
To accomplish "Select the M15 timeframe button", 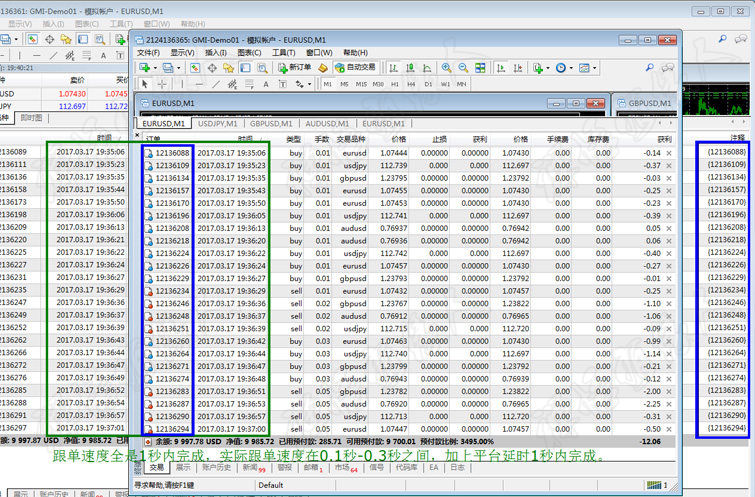I will (x=361, y=84).
